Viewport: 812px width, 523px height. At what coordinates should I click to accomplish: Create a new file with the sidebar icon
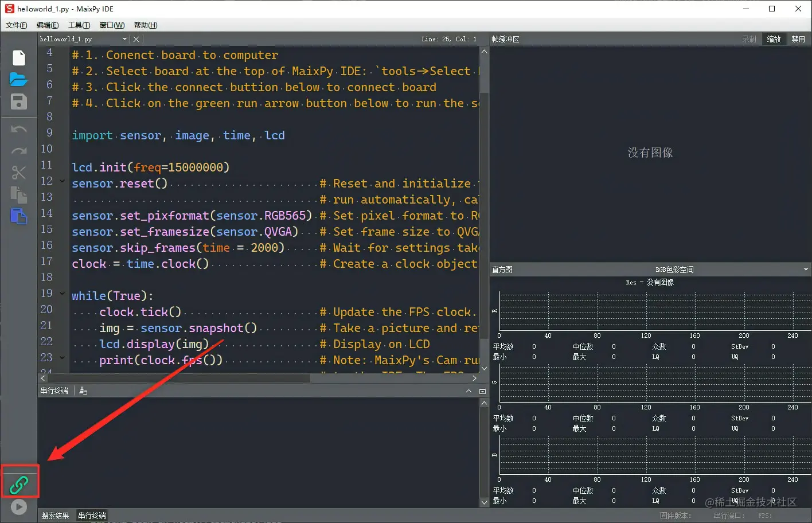pyautogui.click(x=19, y=58)
